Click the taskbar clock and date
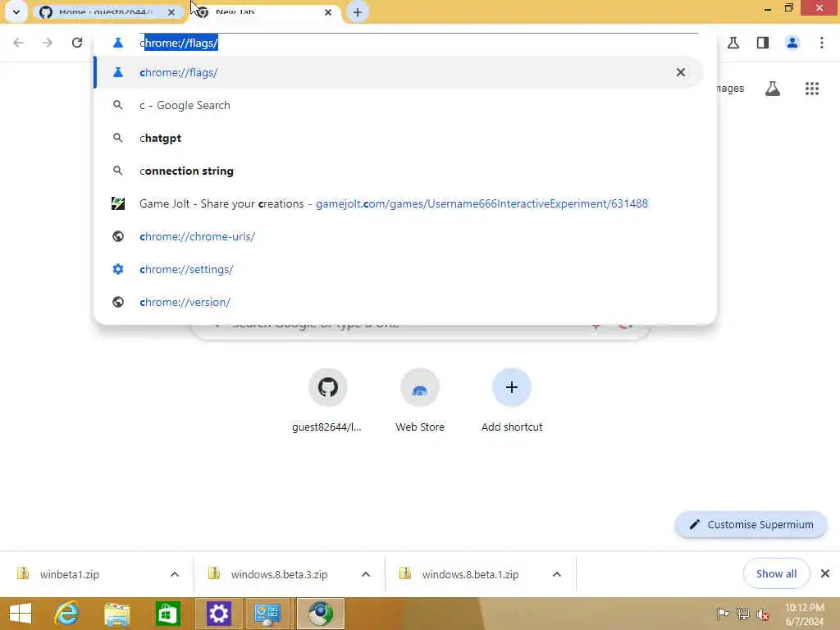The width and height of the screenshot is (840, 630). pyautogui.click(x=804, y=614)
